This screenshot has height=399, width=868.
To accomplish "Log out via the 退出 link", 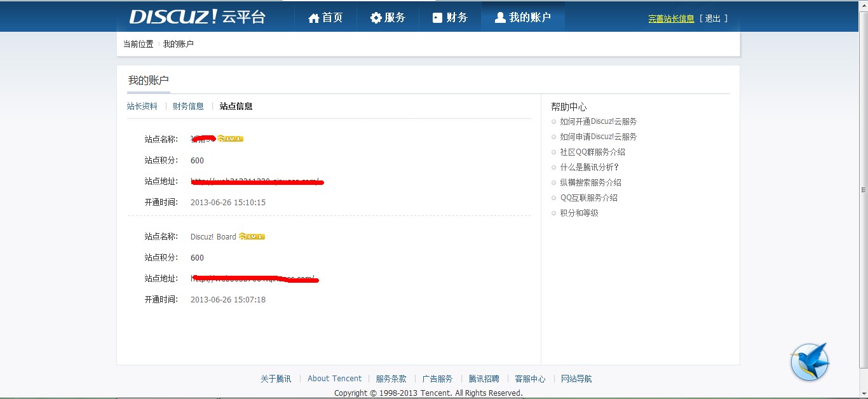I will [713, 18].
